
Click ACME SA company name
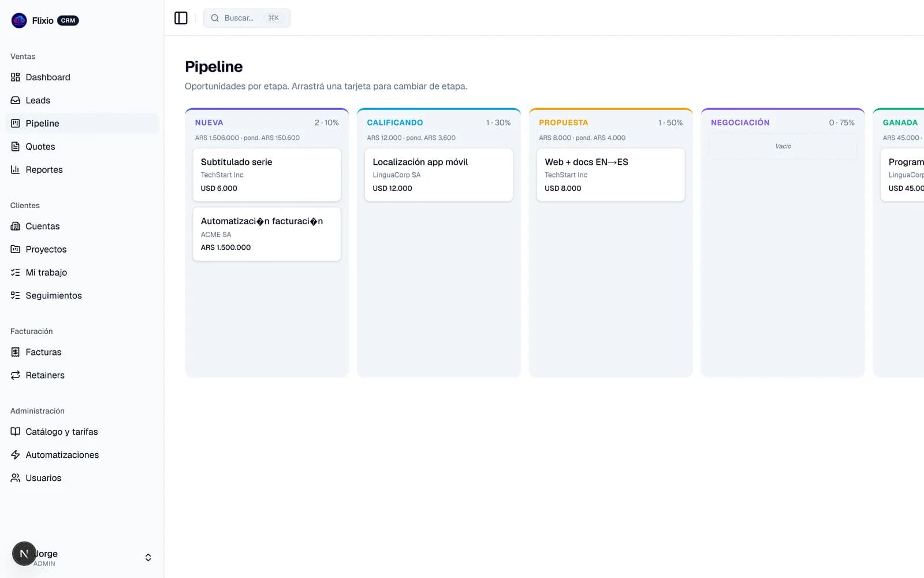(x=216, y=235)
